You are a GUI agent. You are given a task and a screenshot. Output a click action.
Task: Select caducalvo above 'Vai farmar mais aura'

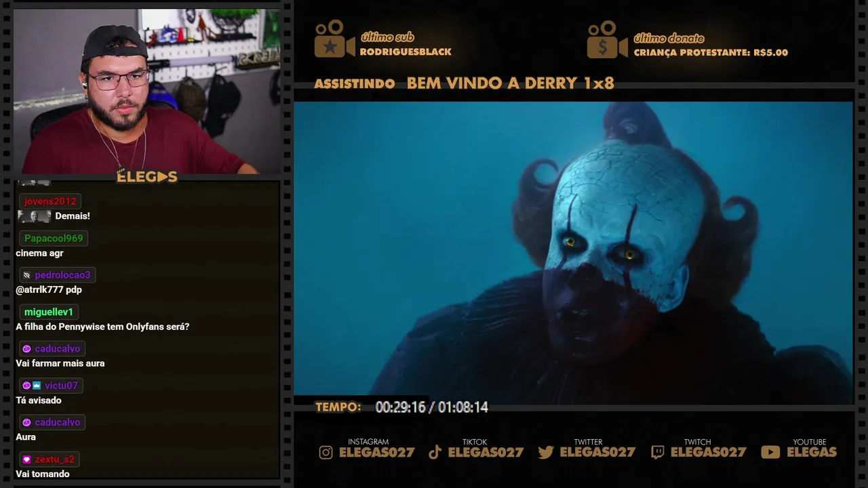[x=58, y=348]
